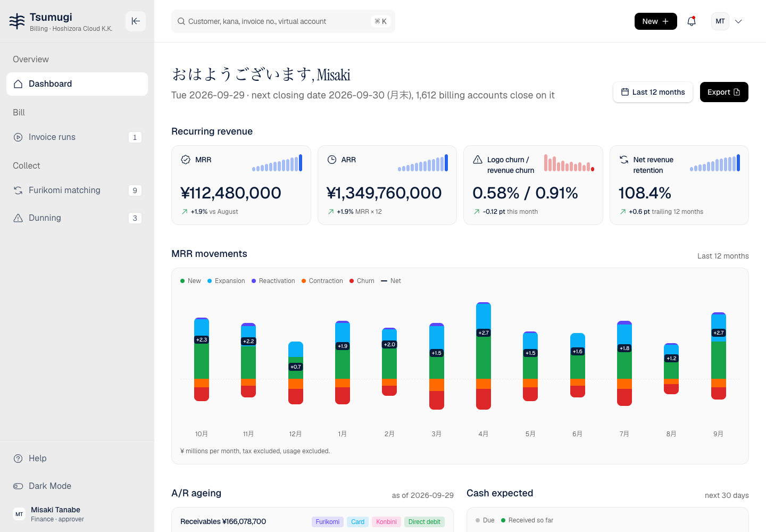Click the Invoice runs play icon
The image size is (766, 532).
18,137
